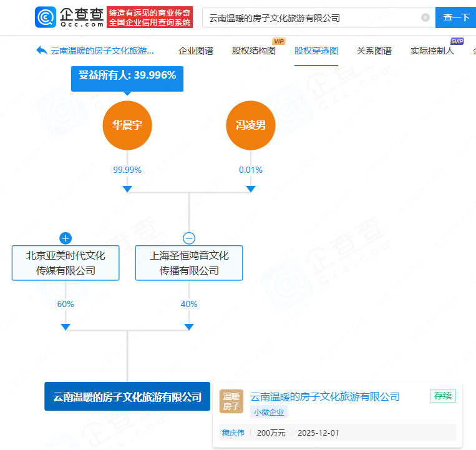Collapse the 上海圣恒鸿音文化传播 node
Screen dimensions: 476x450
pos(189,238)
